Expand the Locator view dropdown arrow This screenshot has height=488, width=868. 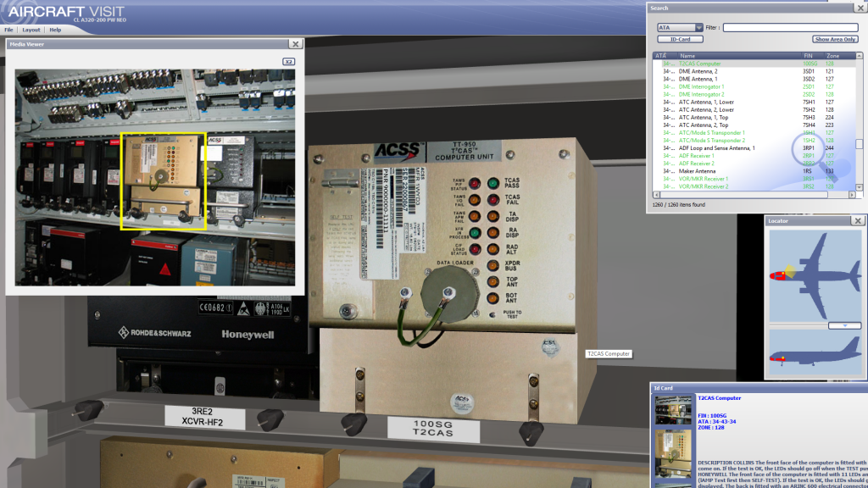coord(845,326)
